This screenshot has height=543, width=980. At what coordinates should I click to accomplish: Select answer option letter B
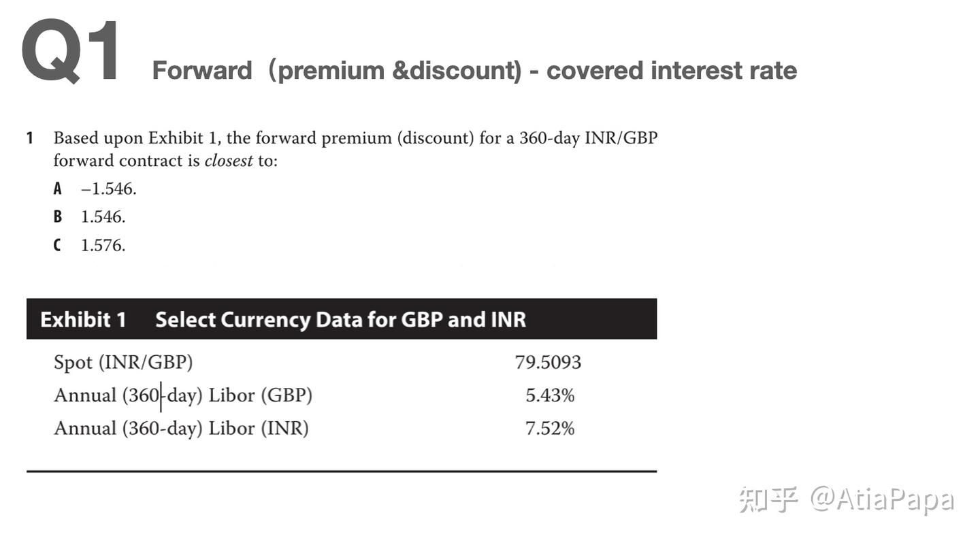click(x=58, y=217)
